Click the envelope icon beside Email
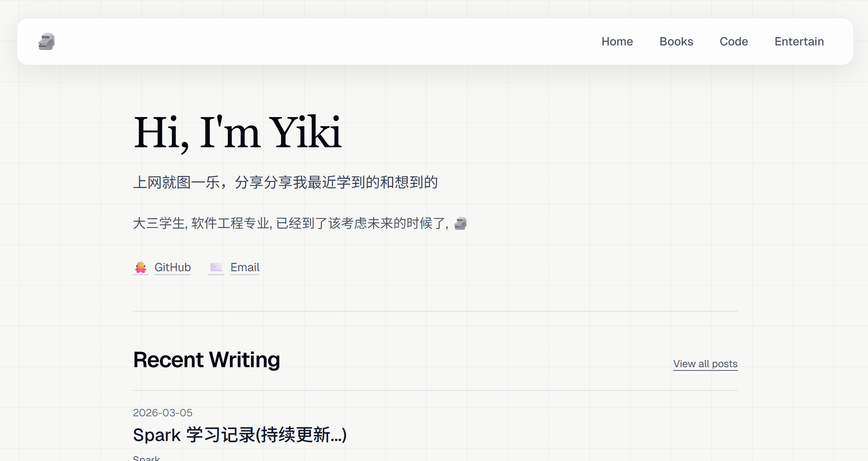Image resolution: width=868 pixels, height=461 pixels. point(216,268)
